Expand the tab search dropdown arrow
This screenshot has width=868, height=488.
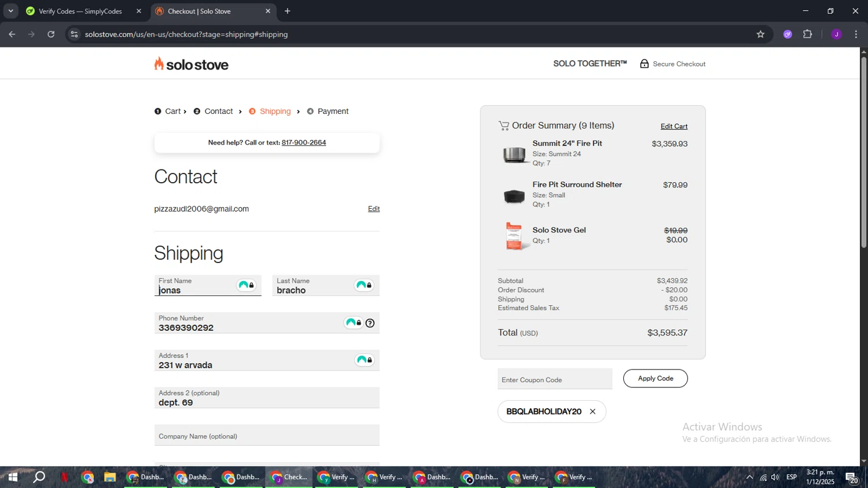pyautogui.click(x=10, y=11)
